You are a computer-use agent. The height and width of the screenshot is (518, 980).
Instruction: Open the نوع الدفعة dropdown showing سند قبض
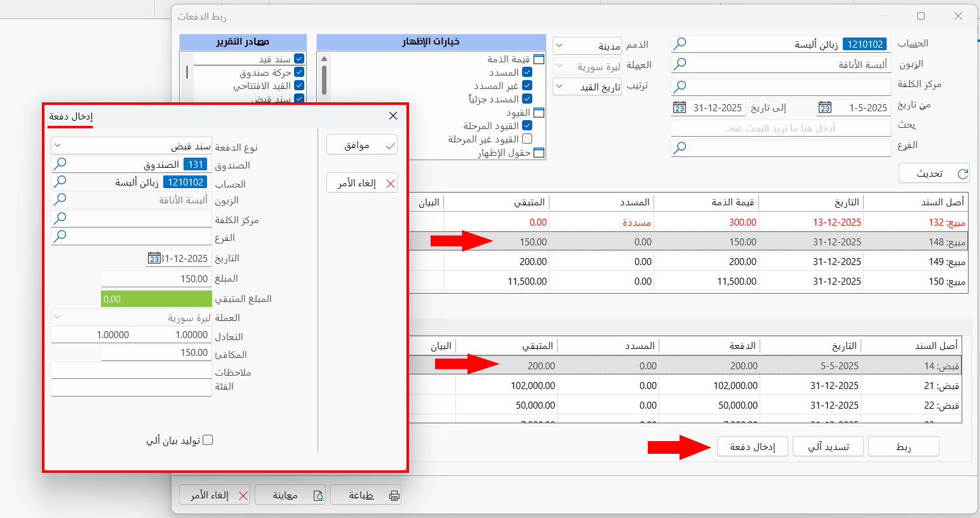(x=57, y=146)
